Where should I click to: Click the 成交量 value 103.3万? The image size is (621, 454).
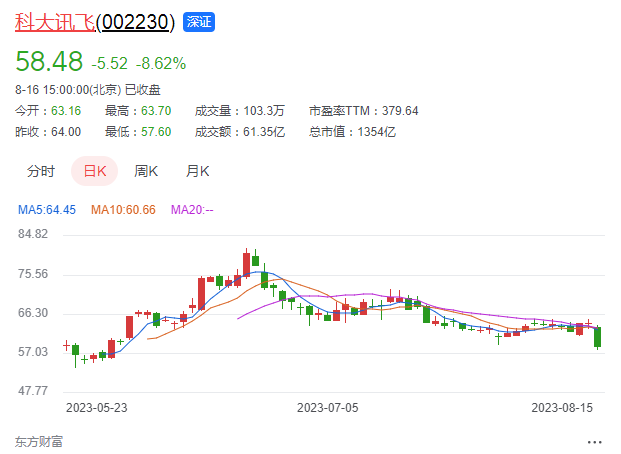pyautogui.click(x=264, y=111)
